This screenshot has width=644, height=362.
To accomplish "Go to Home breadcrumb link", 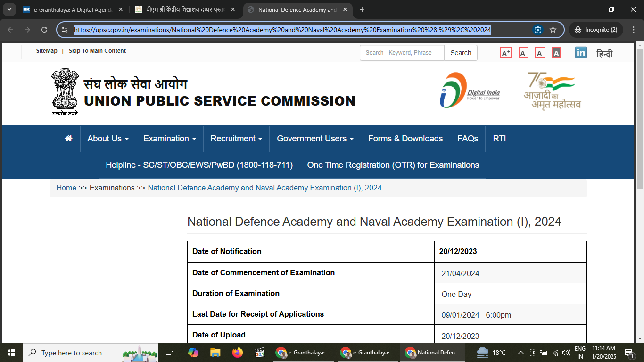I will tap(66, 188).
